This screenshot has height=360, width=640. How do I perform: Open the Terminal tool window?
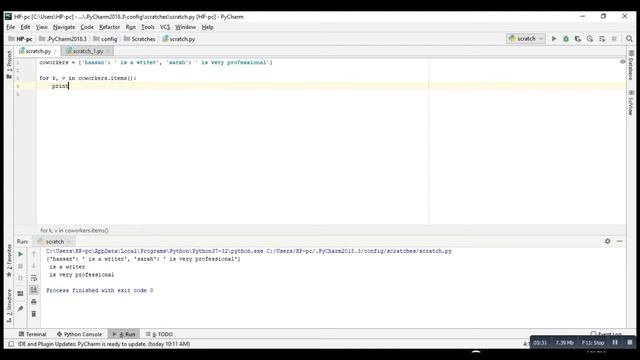coord(33,334)
